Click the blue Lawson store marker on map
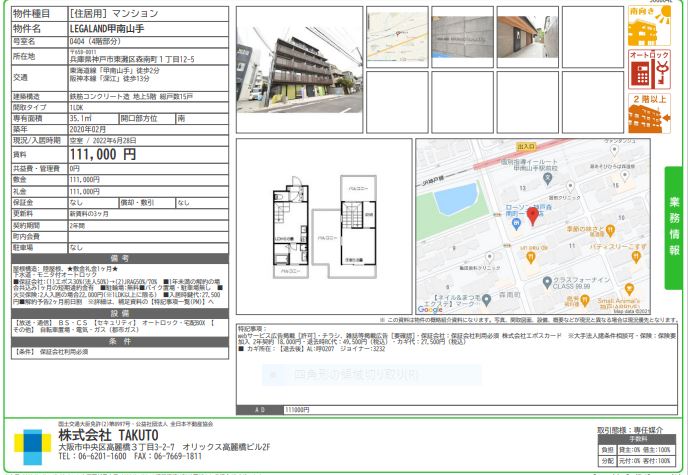The image size is (688, 475). click(x=516, y=224)
